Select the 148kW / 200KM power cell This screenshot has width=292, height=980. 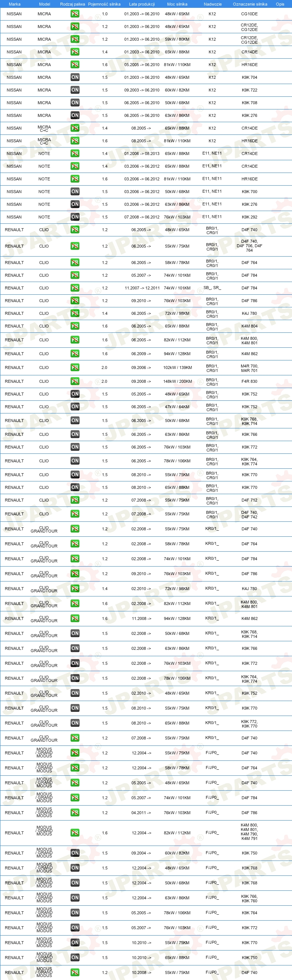click(x=177, y=381)
